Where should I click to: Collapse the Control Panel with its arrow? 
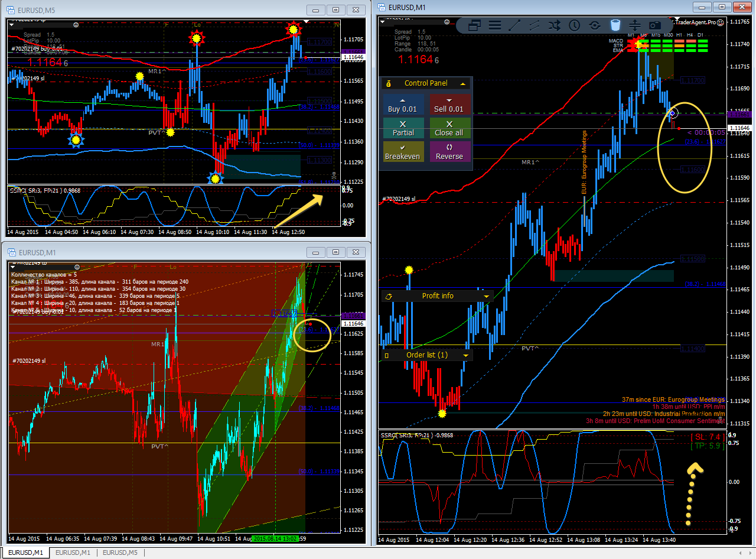point(463,84)
